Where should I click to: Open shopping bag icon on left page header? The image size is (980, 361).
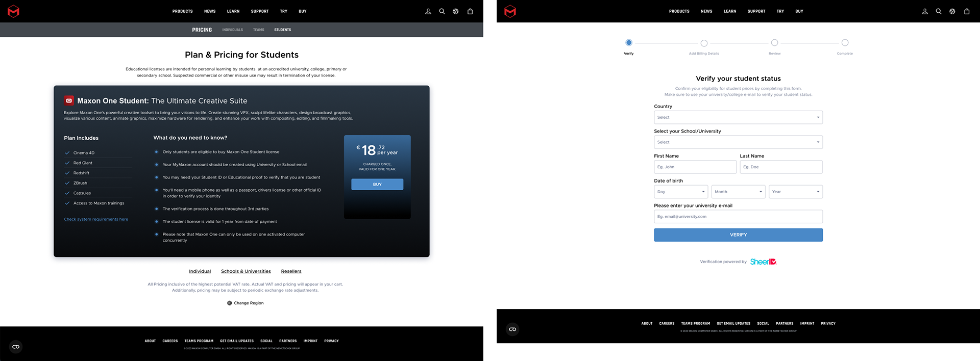[470, 11]
